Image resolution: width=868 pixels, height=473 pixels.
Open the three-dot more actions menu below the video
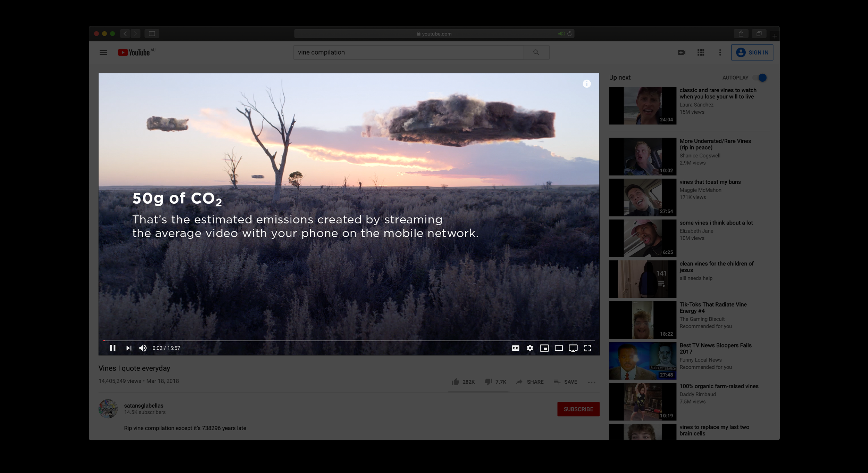pyautogui.click(x=592, y=382)
